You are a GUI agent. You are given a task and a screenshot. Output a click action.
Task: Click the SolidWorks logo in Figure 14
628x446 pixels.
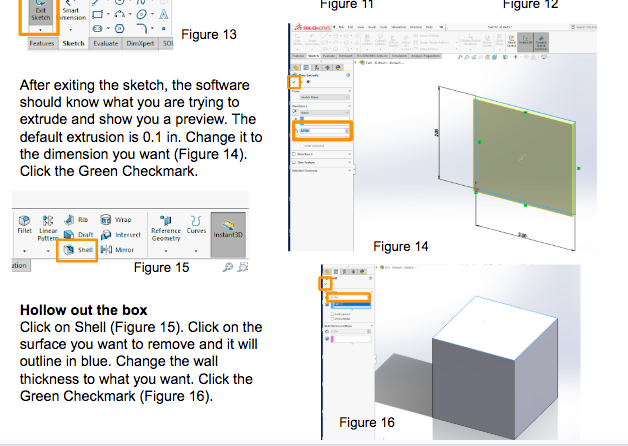312,27
